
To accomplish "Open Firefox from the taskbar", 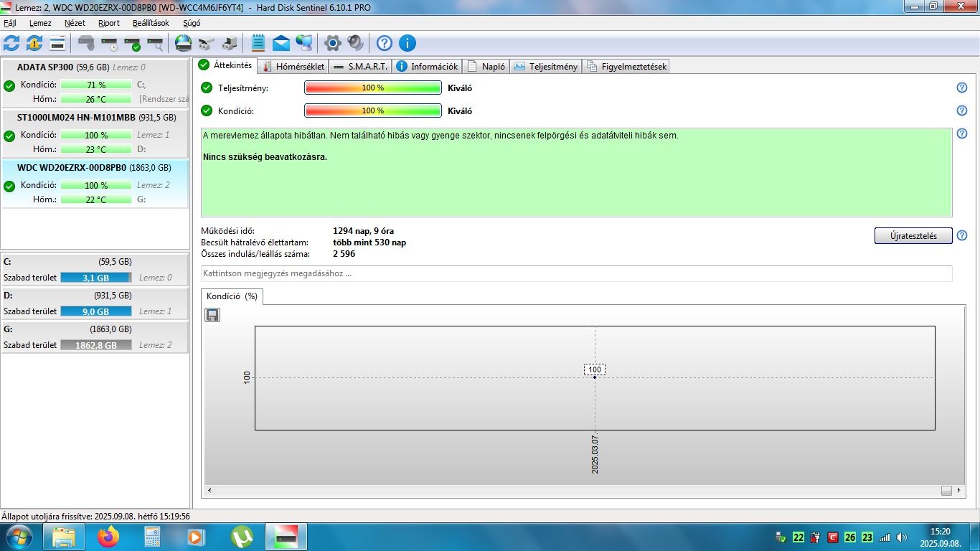I will pyautogui.click(x=109, y=537).
